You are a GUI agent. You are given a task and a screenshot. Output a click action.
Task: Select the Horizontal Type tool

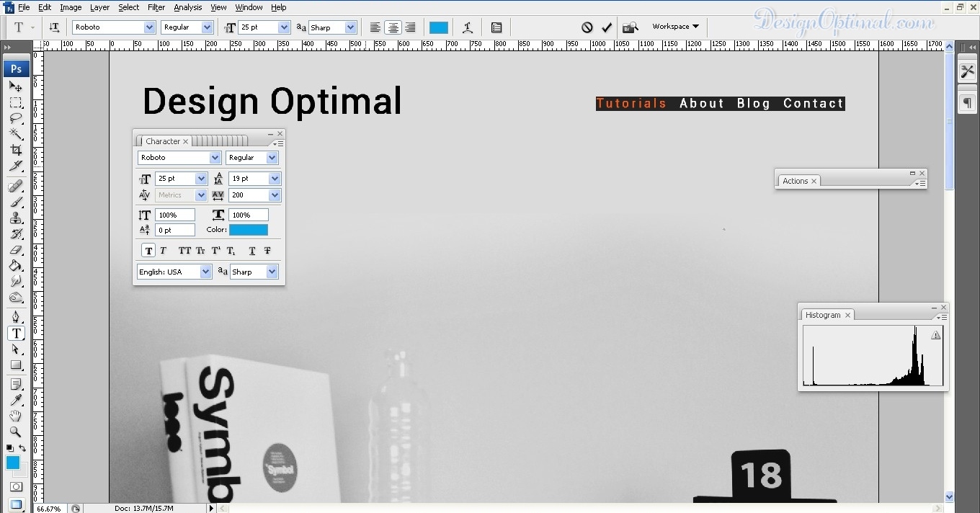click(x=16, y=333)
